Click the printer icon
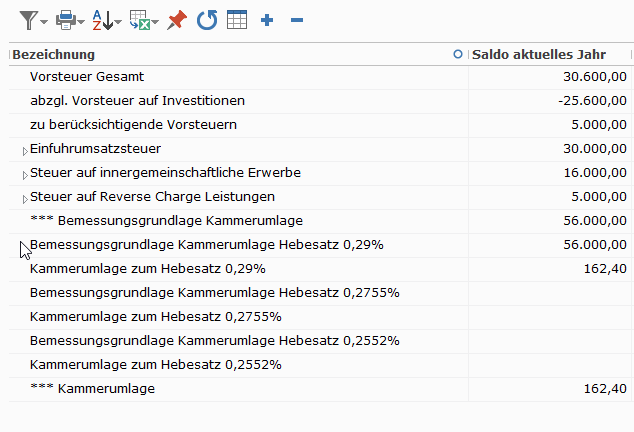The width and height of the screenshot is (634, 432). pyautogui.click(x=66, y=20)
